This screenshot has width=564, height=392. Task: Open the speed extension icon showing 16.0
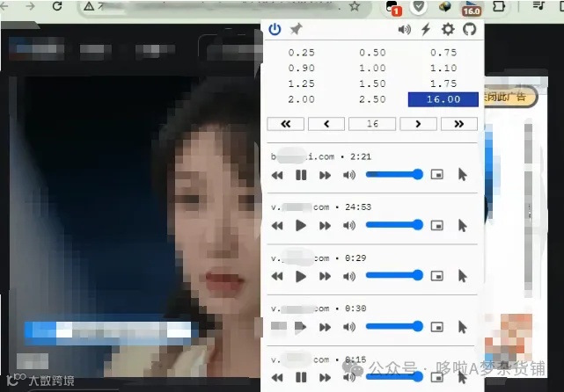click(471, 8)
